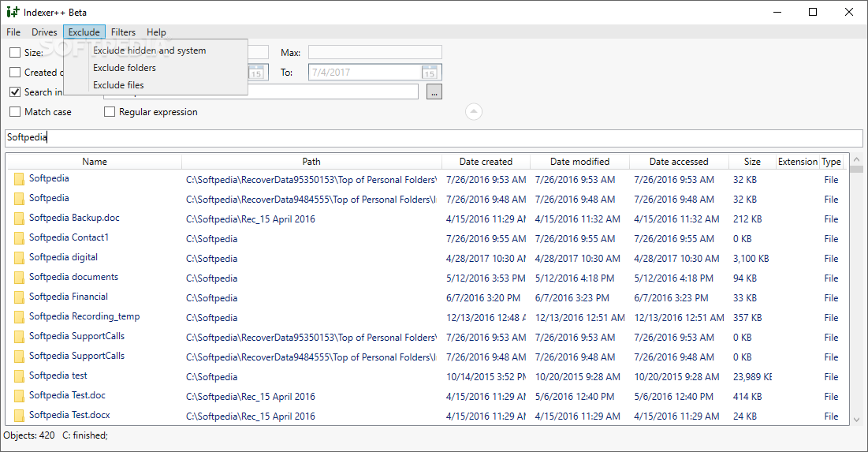The height and width of the screenshot is (452, 868).
Task: Select Softpedia Test.doc entry name
Action: [x=67, y=395]
